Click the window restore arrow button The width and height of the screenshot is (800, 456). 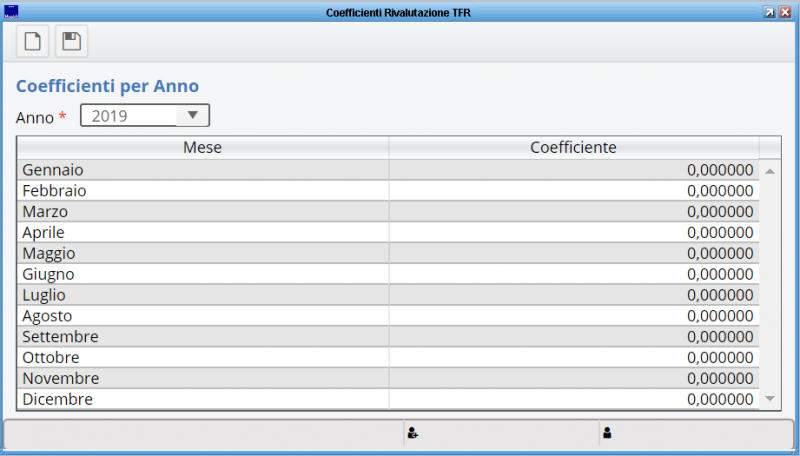click(769, 12)
